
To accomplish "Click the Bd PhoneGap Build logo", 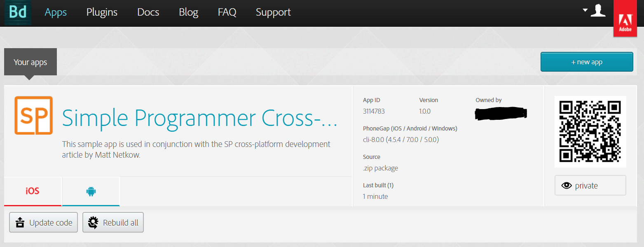I will point(18,12).
